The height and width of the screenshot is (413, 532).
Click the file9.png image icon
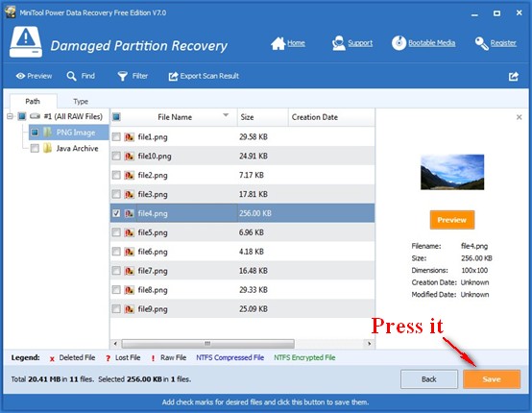[130, 309]
